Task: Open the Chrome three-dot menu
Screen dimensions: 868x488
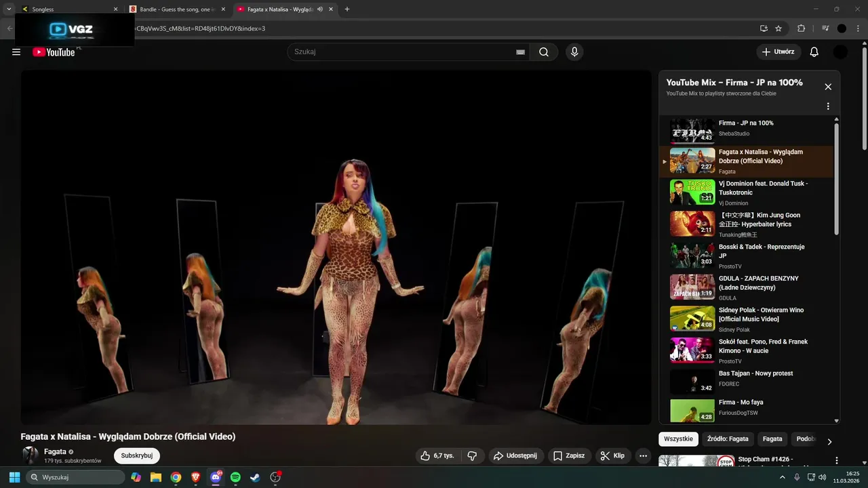Action: [x=858, y=28]
